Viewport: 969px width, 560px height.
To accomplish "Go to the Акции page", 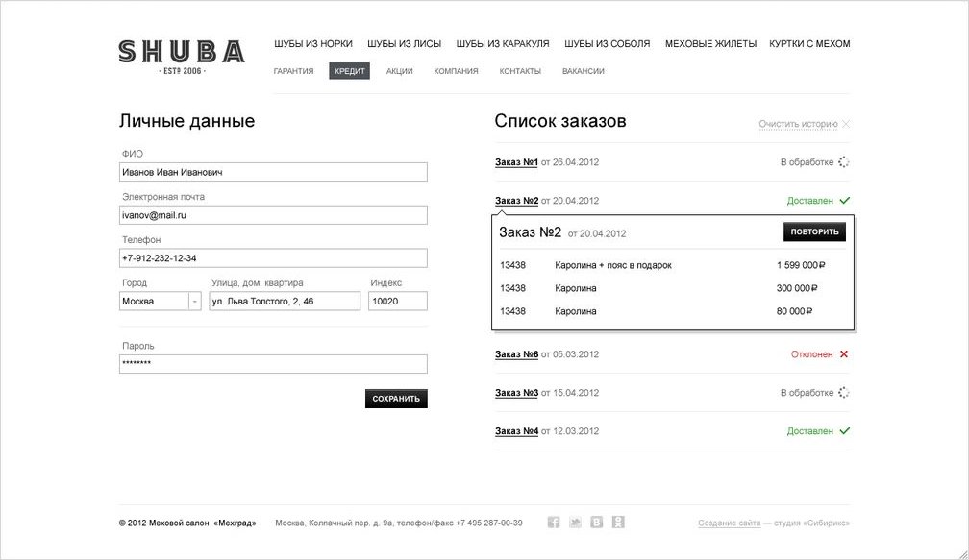I will click(399, 71).
